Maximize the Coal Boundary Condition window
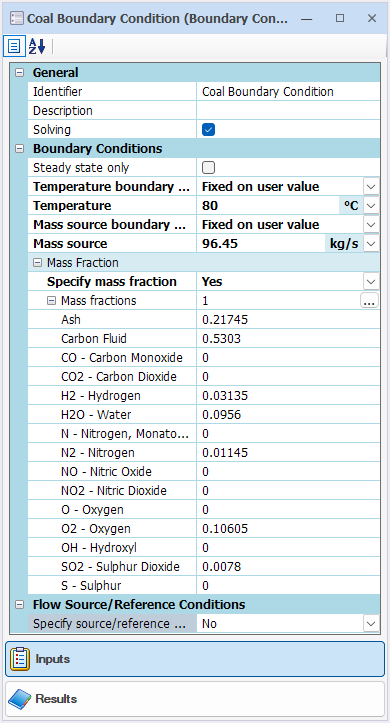 coord(340,18)
